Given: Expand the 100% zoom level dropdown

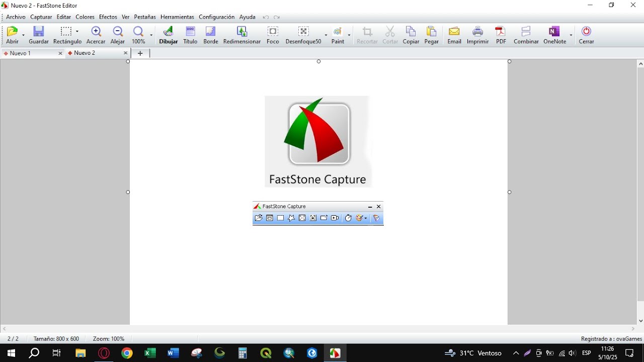Looking at the screenshot, I should [x=151, y=35].
